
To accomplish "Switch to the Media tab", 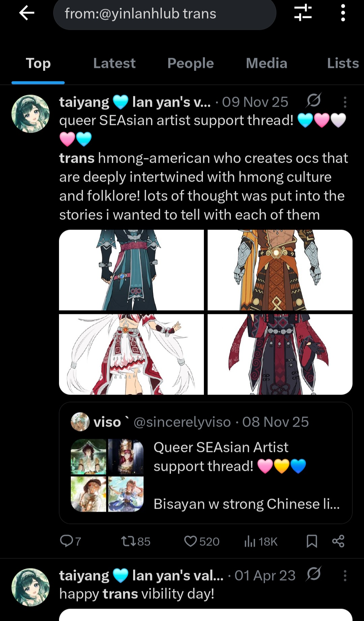I will point(267,63).
